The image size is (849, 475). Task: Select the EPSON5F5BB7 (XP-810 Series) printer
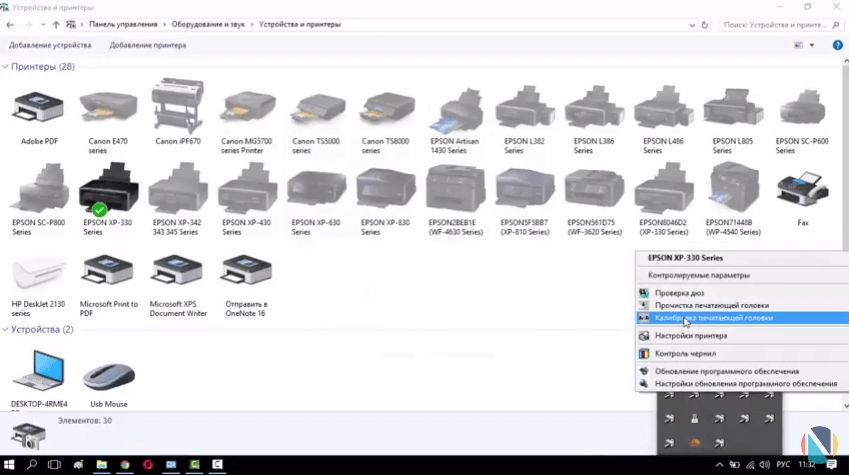(x=525, y=188)
